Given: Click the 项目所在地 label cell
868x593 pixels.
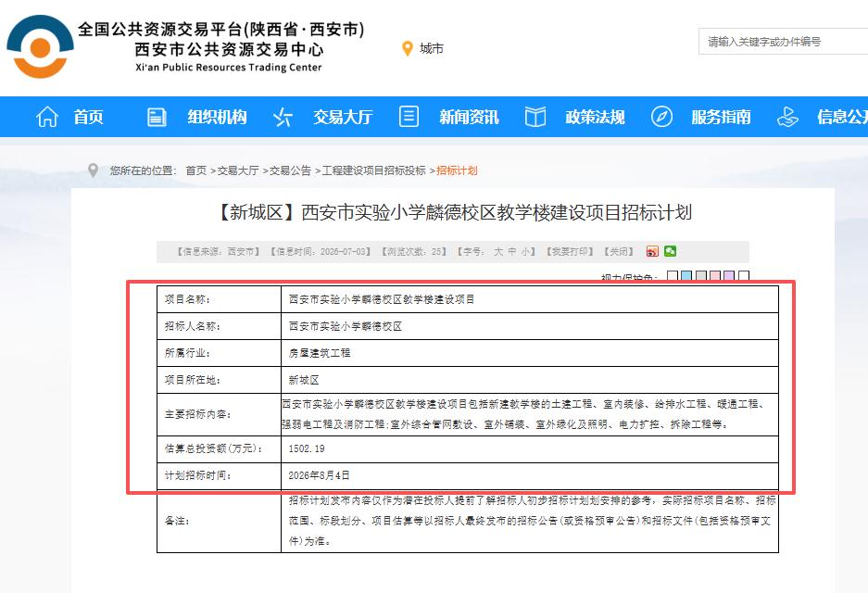Looking at the screenshot, I should [220, 381].
